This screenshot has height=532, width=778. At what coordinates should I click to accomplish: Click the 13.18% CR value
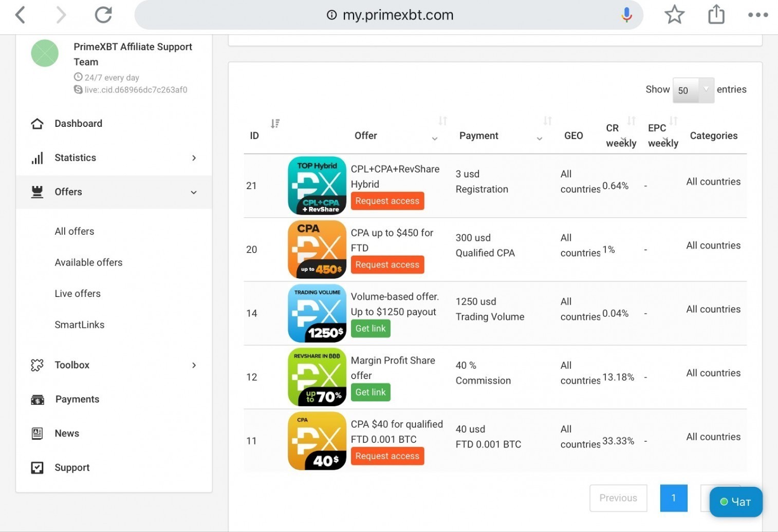pyautogui.click(x=618, y=377)
